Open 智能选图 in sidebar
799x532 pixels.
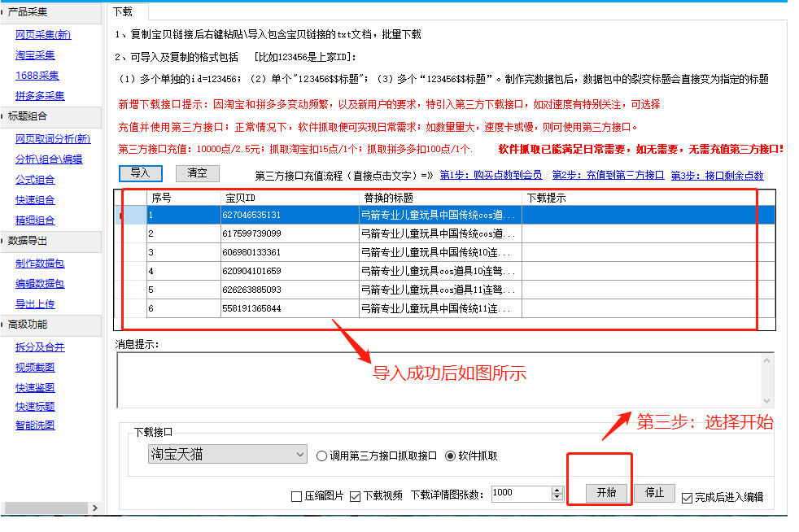35,425
